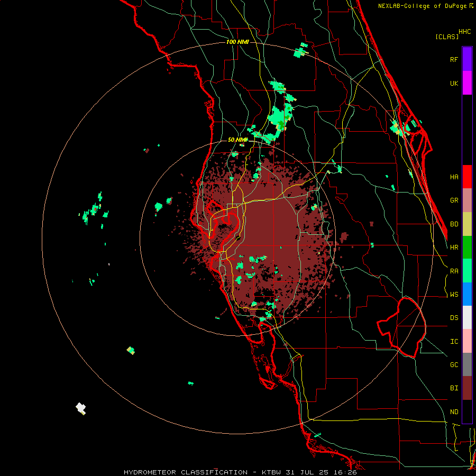Click the isolated white echo blob offshore
The image size is (476, 476).
[x=81, y=408]
